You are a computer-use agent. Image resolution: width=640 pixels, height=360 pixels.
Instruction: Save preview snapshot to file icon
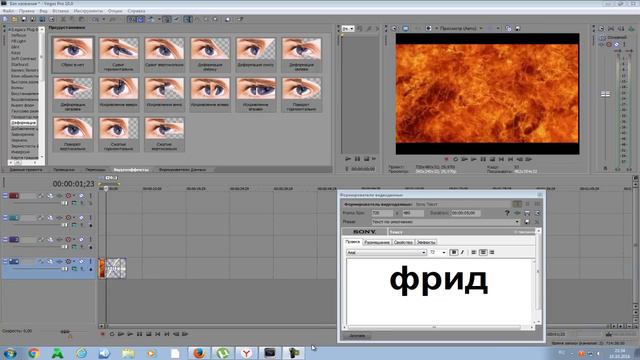[x=518, y=29]
